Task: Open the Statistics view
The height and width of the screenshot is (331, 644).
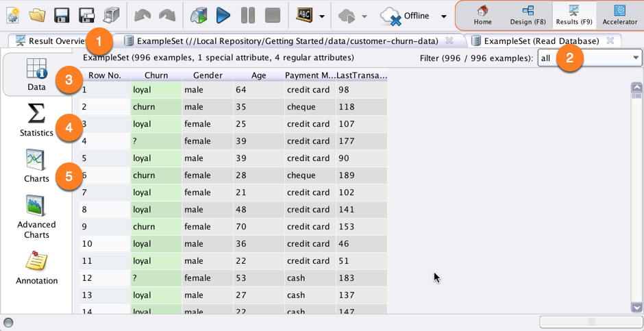Action: click(x=36, y=119)
